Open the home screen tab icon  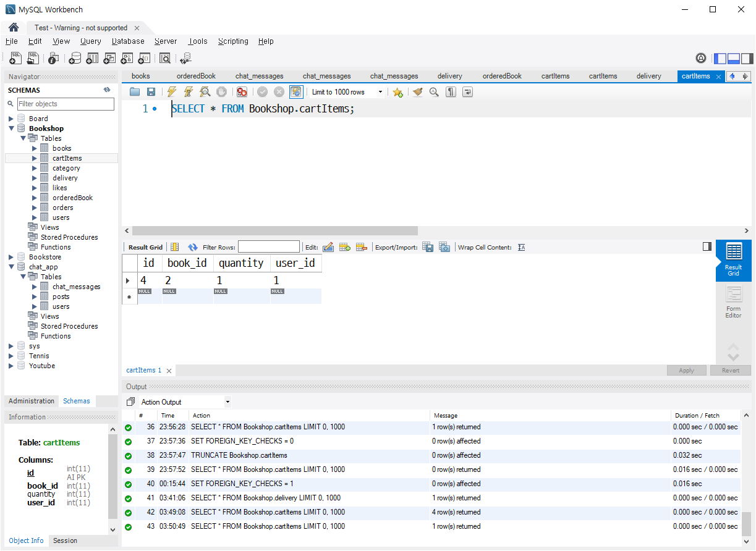pos(14,28)
